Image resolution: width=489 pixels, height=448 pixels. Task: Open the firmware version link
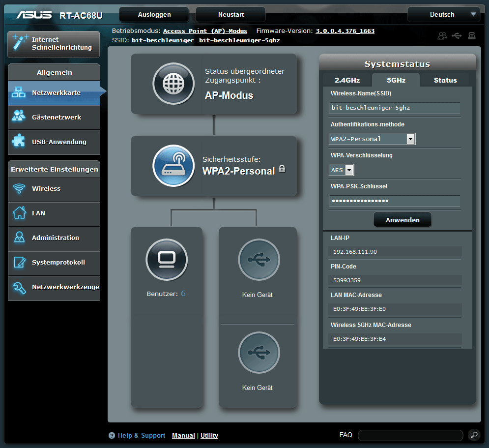[345, 31]
